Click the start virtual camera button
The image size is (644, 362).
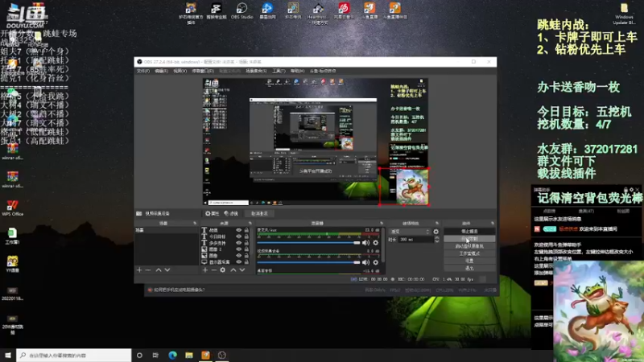[469, 246]
